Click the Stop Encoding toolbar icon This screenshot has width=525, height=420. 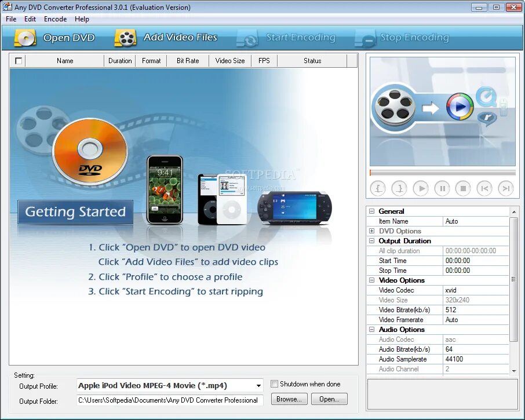pos(365,38)
